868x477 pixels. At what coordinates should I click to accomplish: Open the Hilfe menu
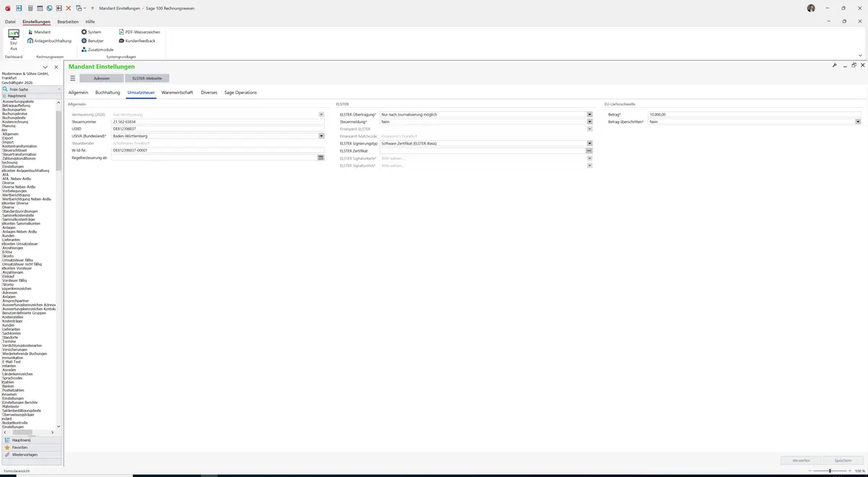(x=90, y=22)
